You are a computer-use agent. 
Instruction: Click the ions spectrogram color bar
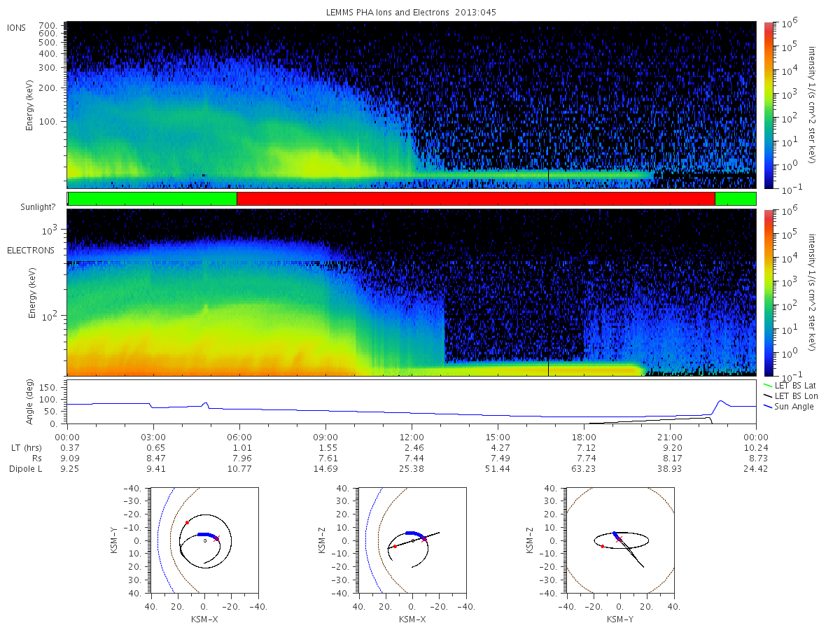coord(768,104)
